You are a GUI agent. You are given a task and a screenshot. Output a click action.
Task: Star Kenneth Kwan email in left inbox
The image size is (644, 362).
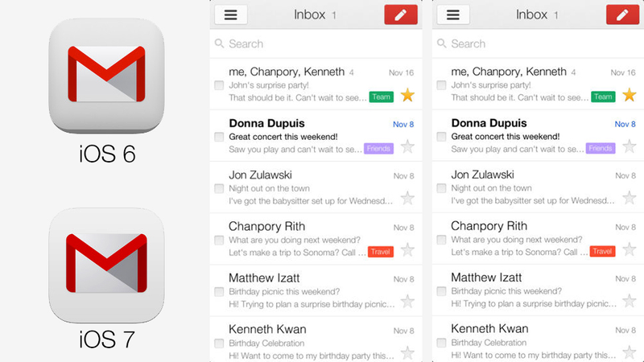(x=407, y=352)
